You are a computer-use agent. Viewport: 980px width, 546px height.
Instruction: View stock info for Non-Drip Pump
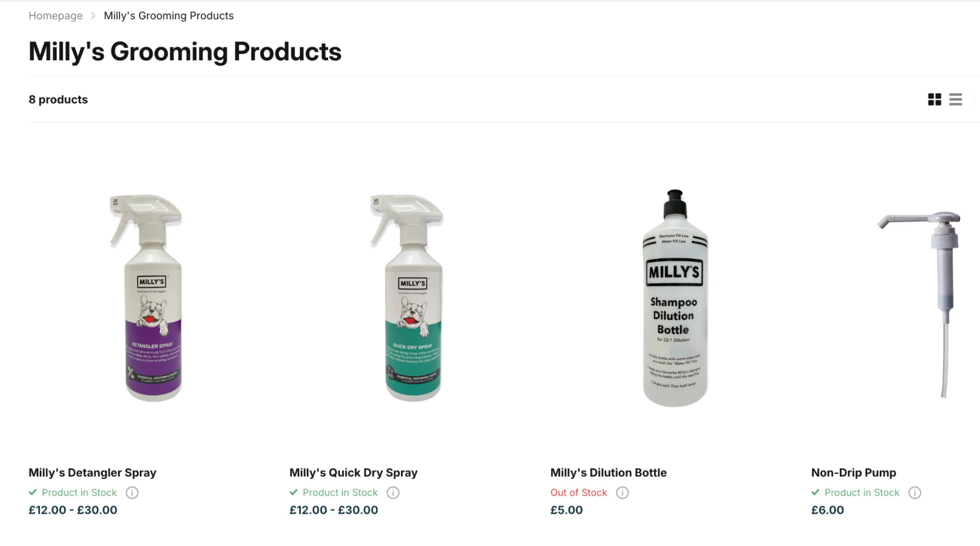coord(915,493)
